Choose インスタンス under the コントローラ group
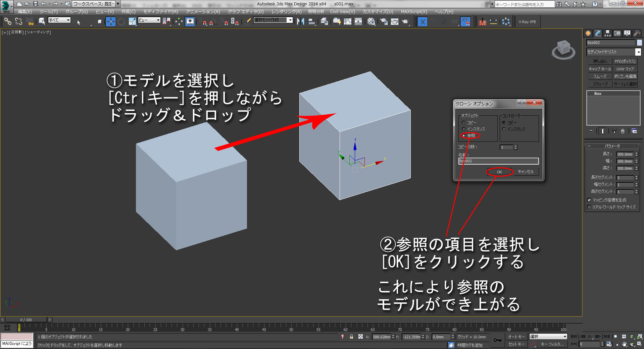644x349 pixels. pos(504,129)
